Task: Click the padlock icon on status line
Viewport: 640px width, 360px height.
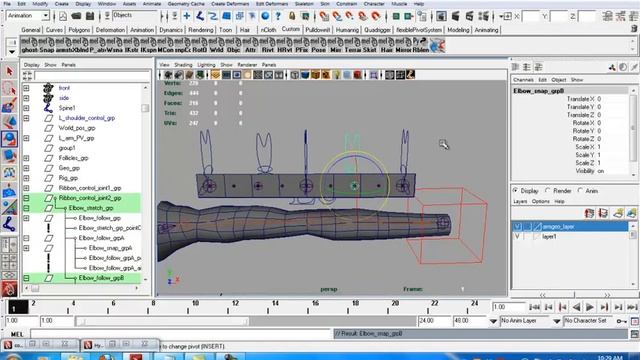Action: click(x=292, y=16)
